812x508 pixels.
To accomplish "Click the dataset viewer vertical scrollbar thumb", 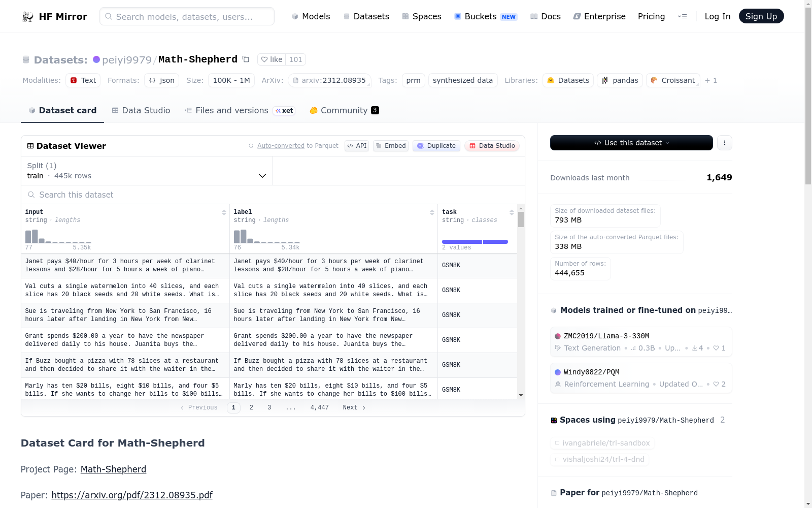I will tap(521, 219).
